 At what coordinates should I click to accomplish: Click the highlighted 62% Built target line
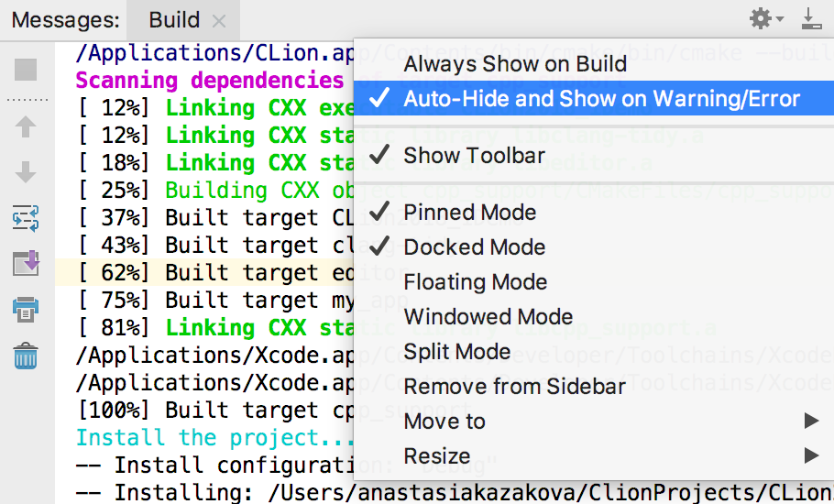(204, 272)
